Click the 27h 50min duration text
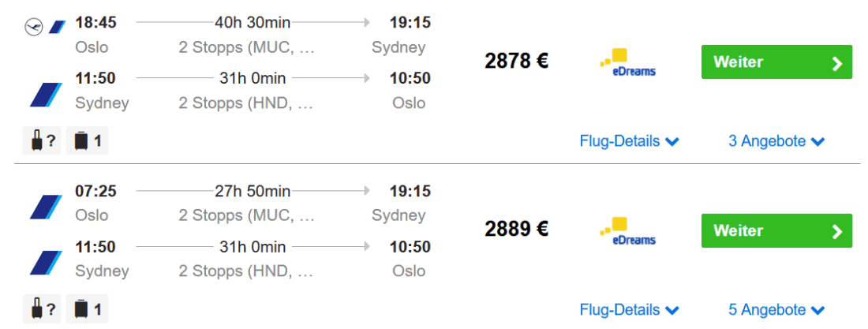 pos(253,191)
